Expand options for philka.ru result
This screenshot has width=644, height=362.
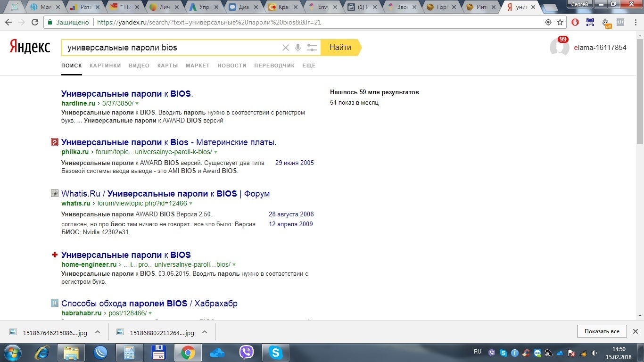coord(215,152)
